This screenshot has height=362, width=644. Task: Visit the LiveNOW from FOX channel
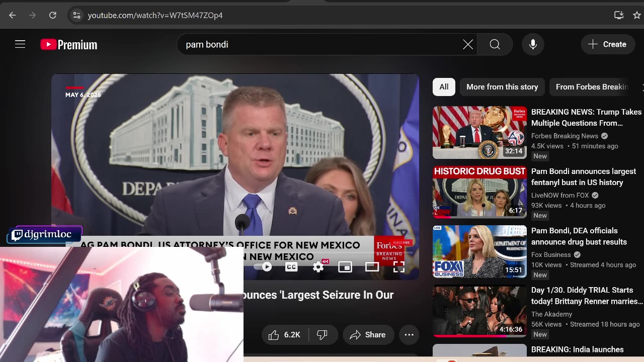(560, 195)
